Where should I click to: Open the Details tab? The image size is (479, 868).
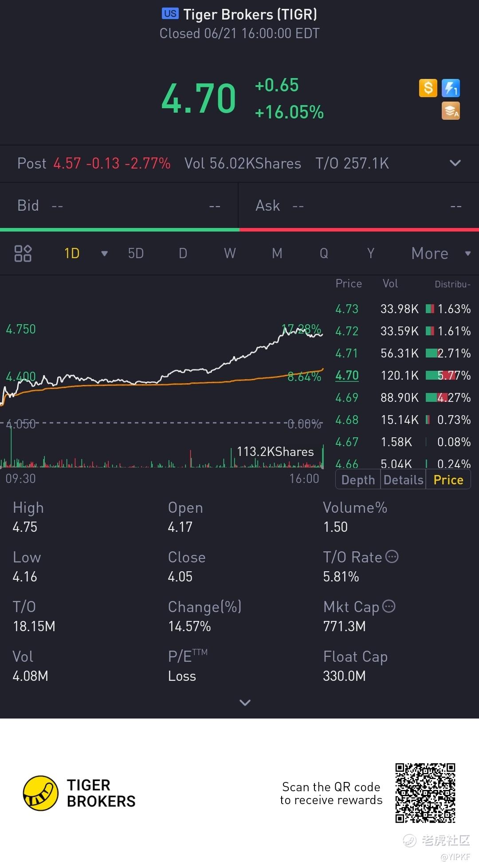tap(404, 480)
